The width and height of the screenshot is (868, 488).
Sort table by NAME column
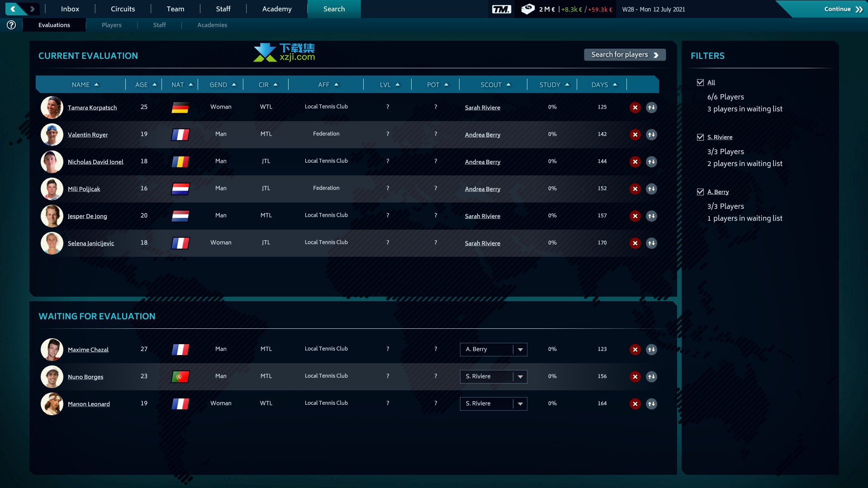click(85, 85)
